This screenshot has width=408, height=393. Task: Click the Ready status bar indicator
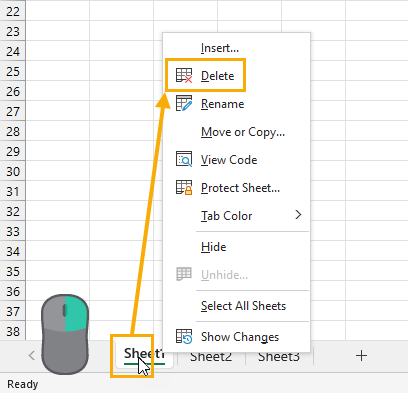tap(23, 384)
